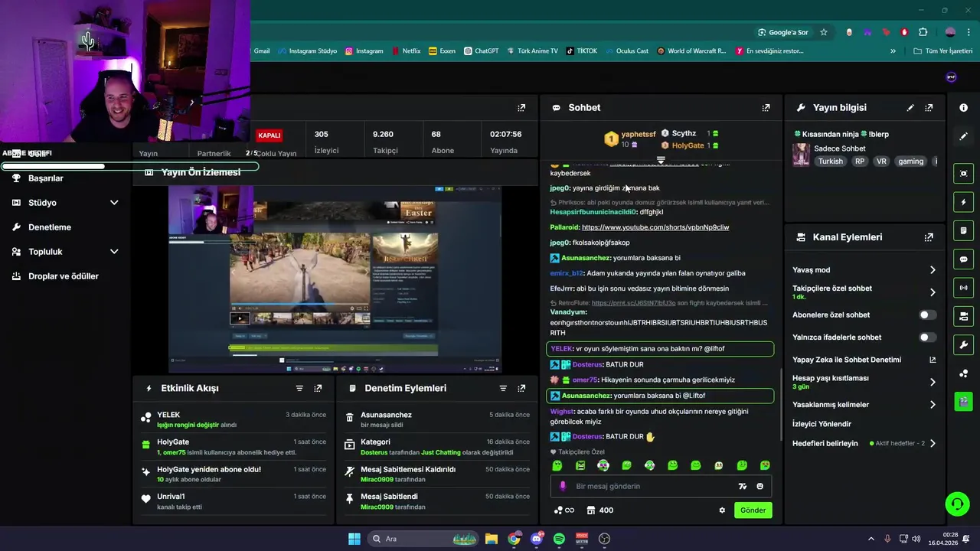Image resolution: width=980 pixels, height=551 pixels.
Task: Expand the Stüdyo sidebar menu
Action: [x=114, y=203]
